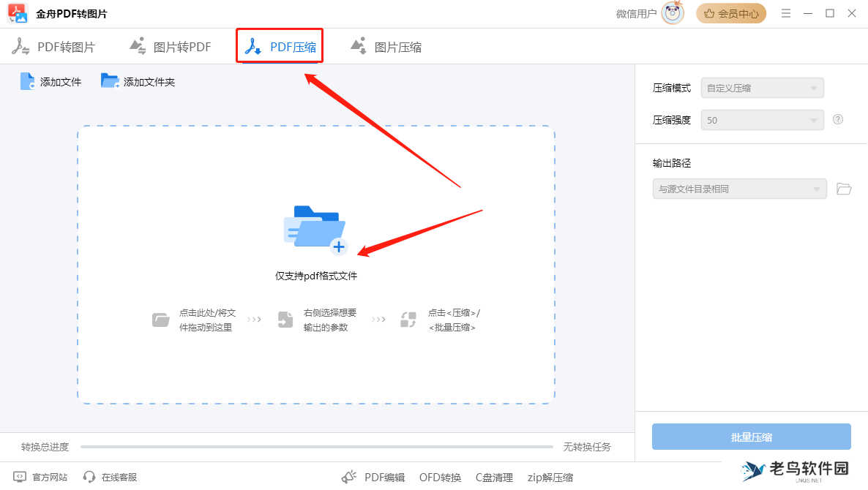Open the 压缩强度 dropdown set to 50
This screenshot has height=490, width=868.
762,119
